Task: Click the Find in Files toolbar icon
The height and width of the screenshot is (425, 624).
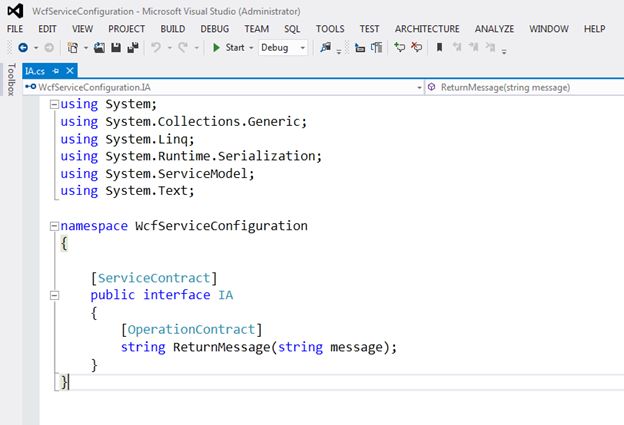Action: 326,48
